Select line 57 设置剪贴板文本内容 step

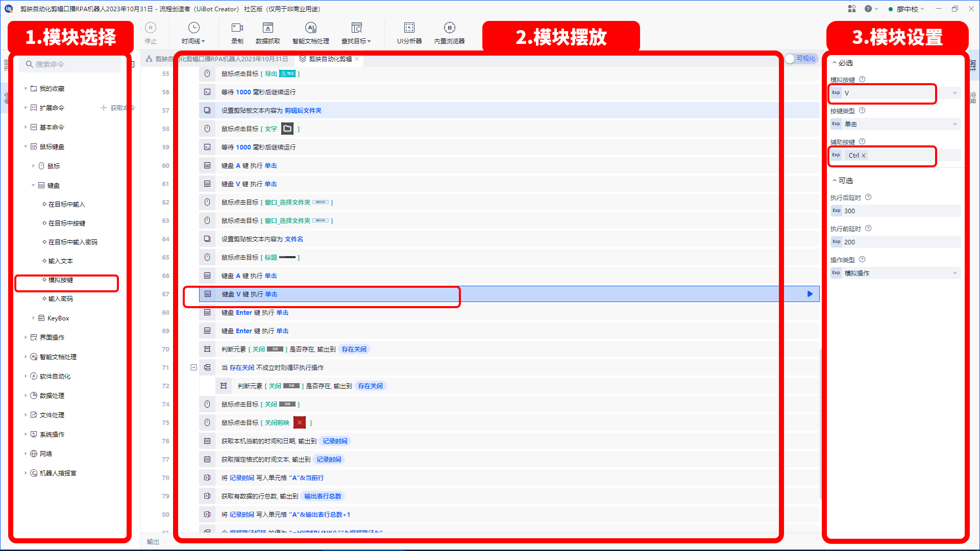click(509, 110)
